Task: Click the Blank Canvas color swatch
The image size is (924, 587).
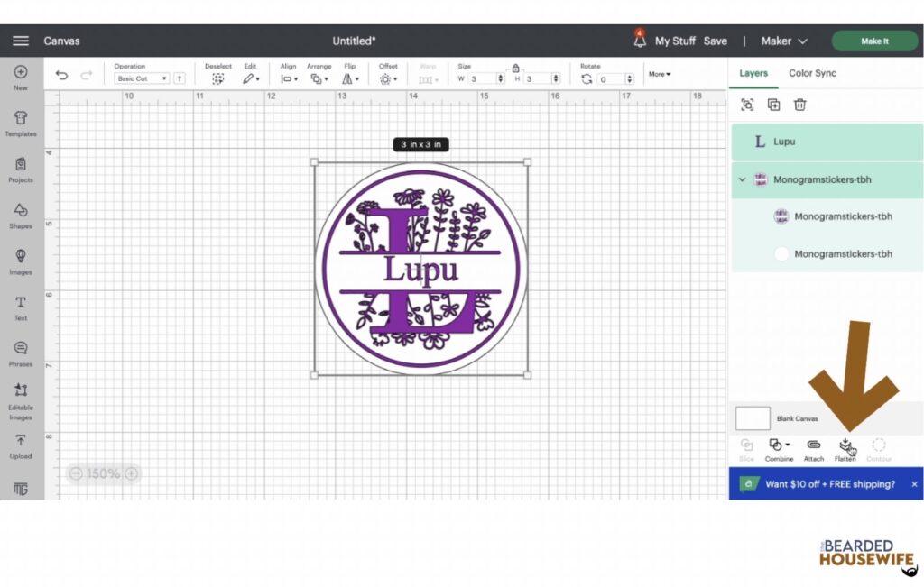Action: pos(753,418)
